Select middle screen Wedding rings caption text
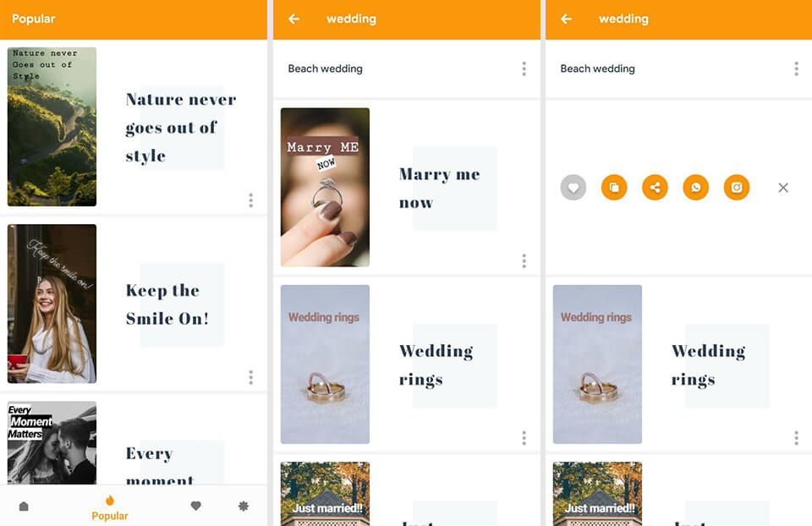 pyautogui.click(x=436, y=365)
